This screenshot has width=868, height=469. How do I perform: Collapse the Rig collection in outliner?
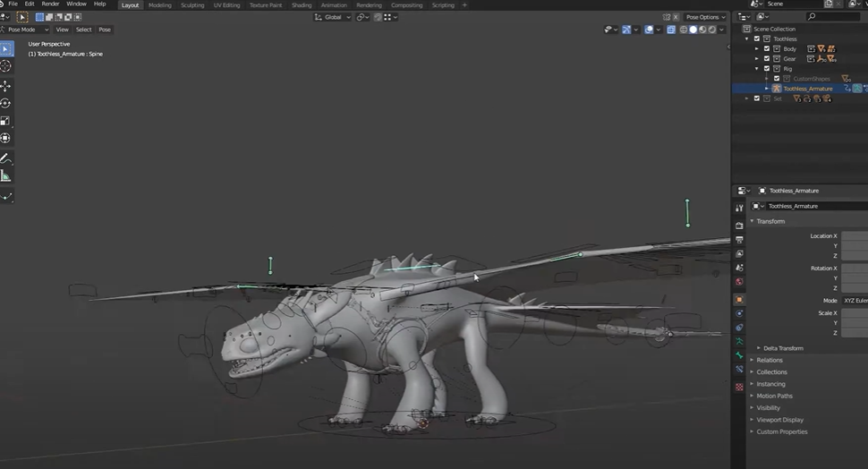click(757, 69)
